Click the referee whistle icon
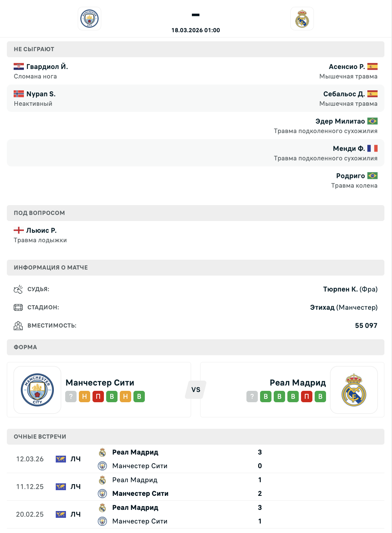 [x=18, y=290]
